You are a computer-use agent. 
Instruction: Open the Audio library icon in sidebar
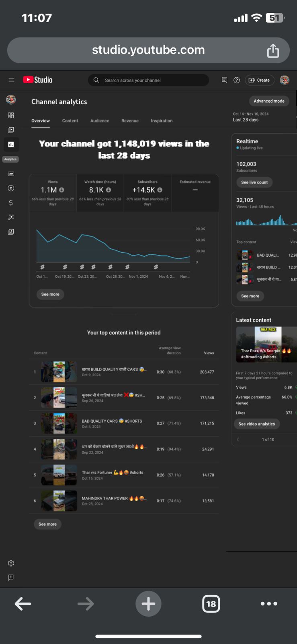[11, 231]
